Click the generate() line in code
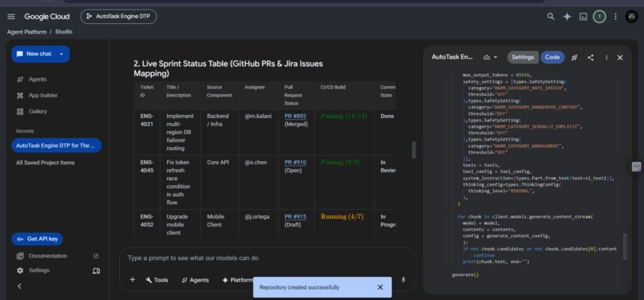644x300 pixels. point(465,275)
